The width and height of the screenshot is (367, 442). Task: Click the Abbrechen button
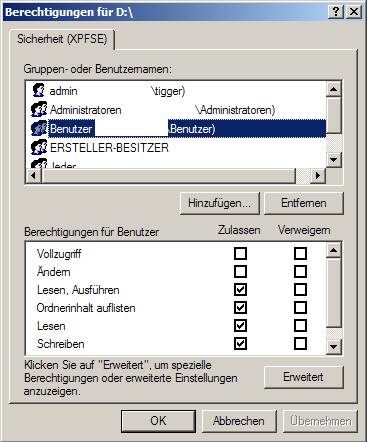pyautogui.click(x=239, y=421)
